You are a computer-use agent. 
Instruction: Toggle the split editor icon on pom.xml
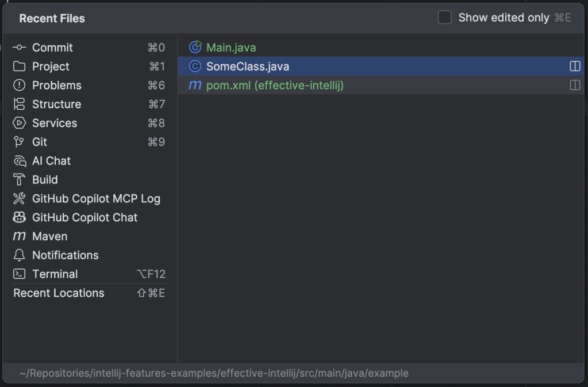[574, 86]
